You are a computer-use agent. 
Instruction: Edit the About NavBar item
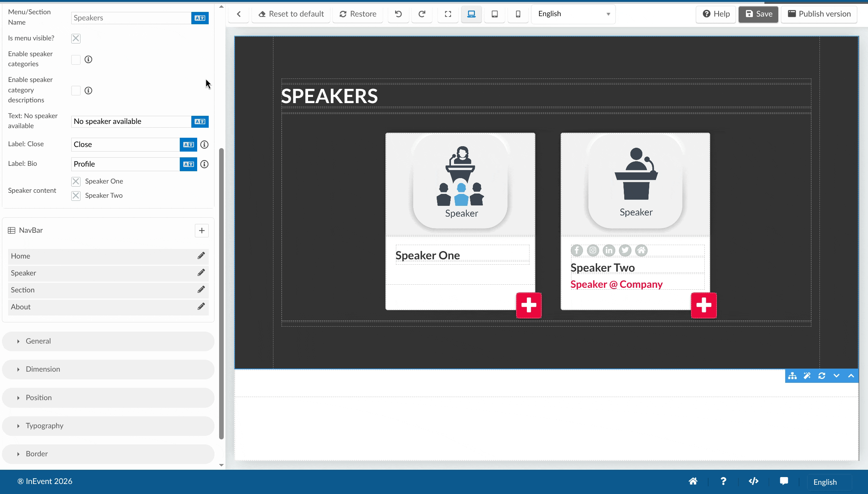pyautogui.click(x=201, y=307)
